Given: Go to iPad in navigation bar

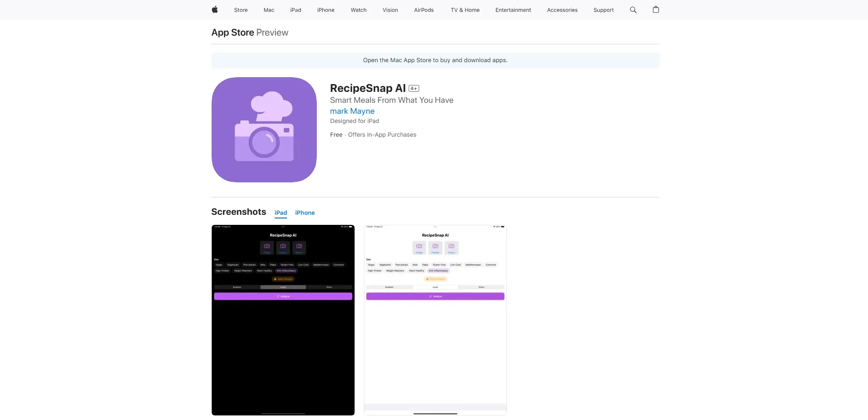Looking at the screenshot, I should point(295,10).
